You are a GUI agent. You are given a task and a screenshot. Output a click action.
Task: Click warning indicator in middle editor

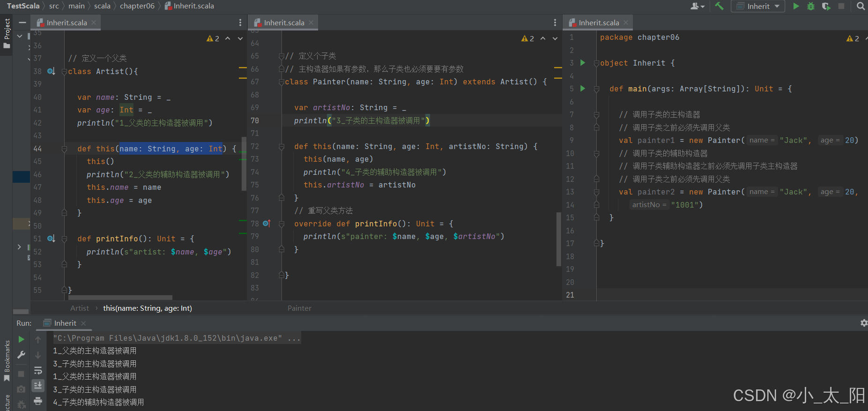[x=527, y=38]
